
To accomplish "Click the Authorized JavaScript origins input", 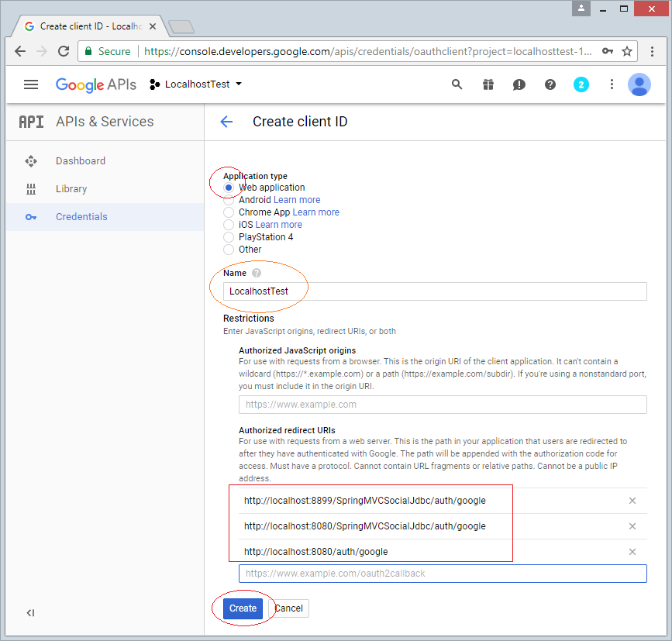I will [443, 405].
